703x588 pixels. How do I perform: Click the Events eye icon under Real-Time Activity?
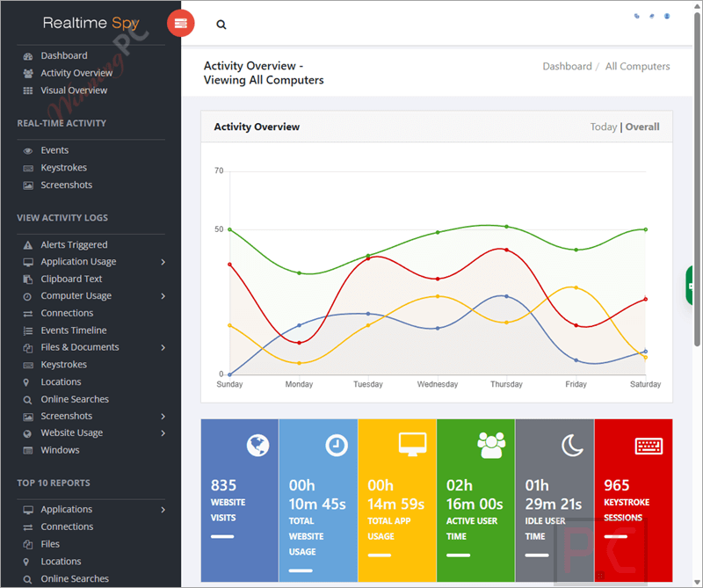pos(28,150)
